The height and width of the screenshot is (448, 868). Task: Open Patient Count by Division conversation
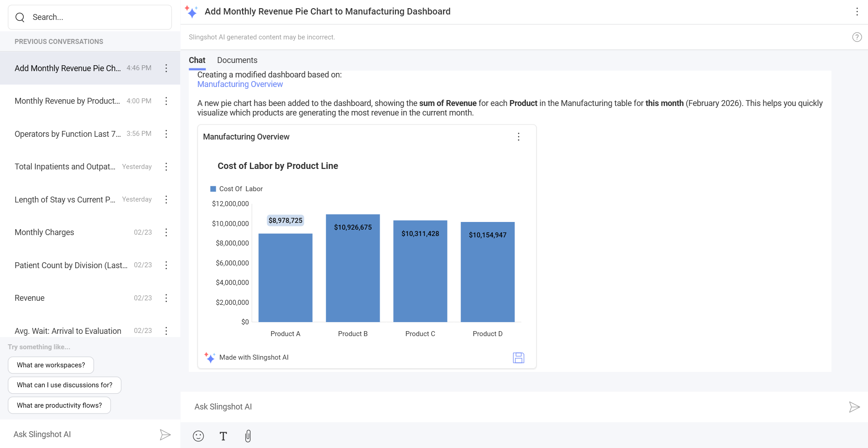(90, 265)
